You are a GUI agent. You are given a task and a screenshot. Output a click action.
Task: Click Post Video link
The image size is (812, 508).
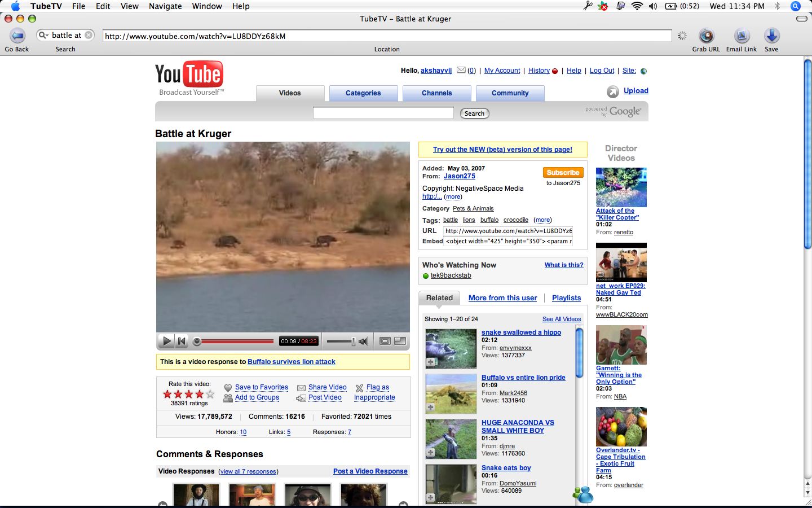pyautogui.click(x=325, y=397)
